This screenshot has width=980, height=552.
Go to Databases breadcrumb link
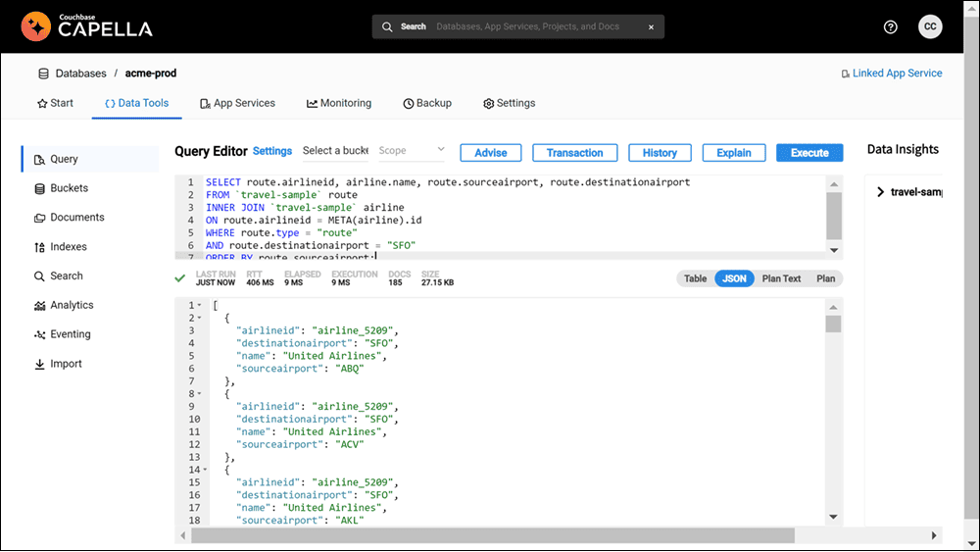pos(80,74)
